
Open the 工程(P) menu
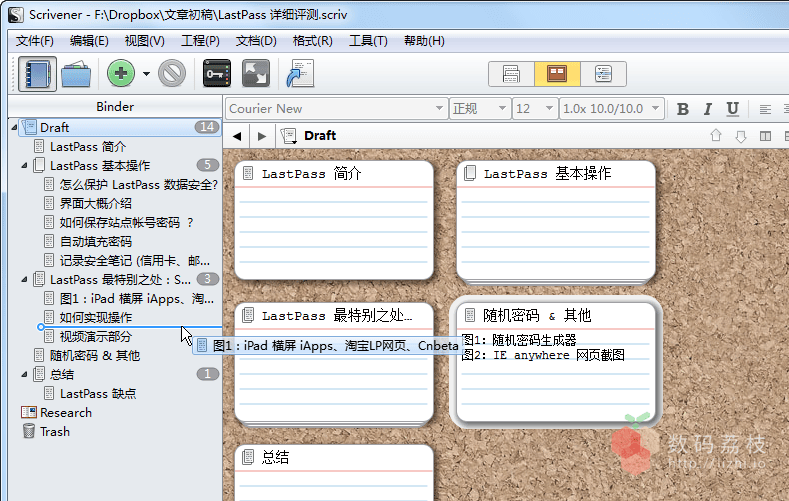(200, 41)
